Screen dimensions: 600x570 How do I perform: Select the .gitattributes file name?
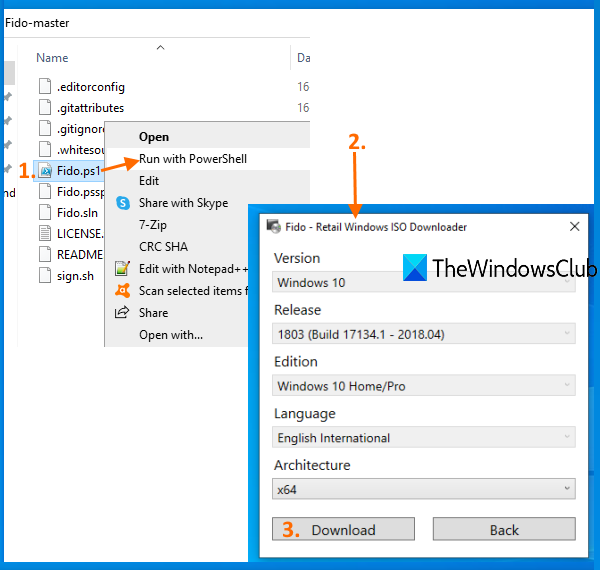90,108
